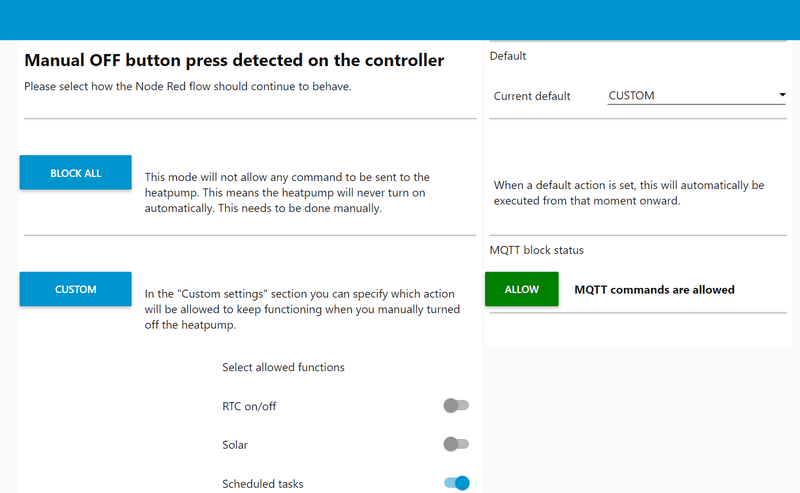Enable the RTC on/off switch
This screenshot has height=493, width=800.
tap(456, 406)
